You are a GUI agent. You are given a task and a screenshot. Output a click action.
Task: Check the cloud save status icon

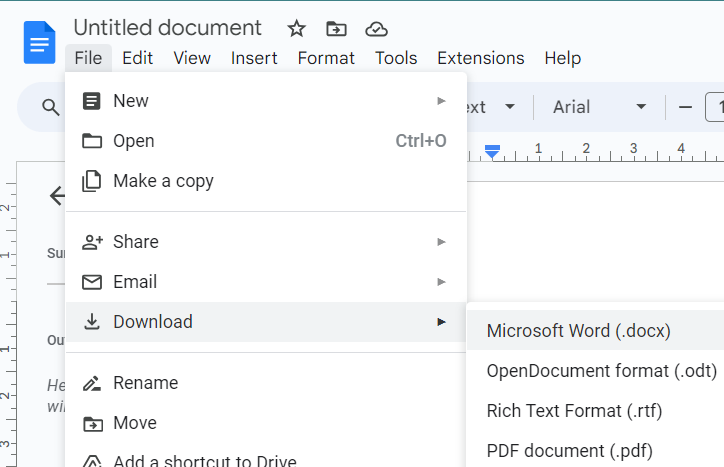click(x=376, y=29)
